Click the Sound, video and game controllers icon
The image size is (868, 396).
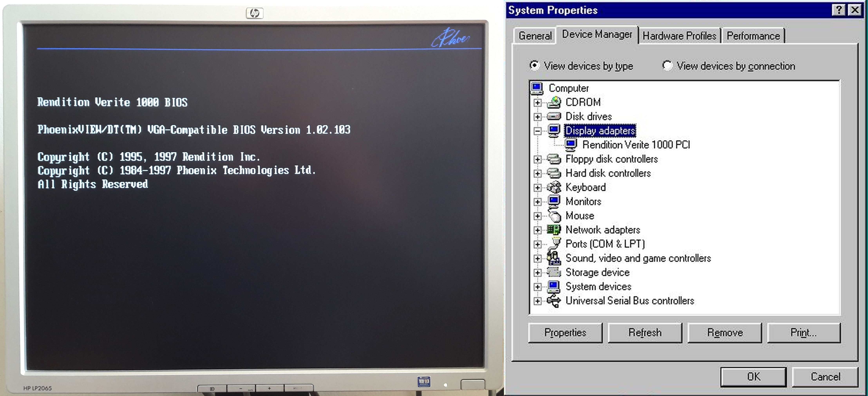click(554, 258)
